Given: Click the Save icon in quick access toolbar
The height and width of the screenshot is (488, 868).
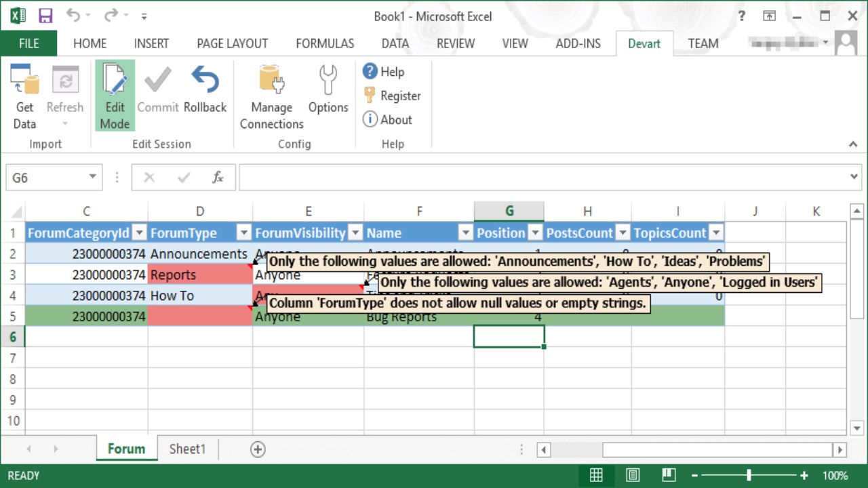Looking at the screenshot, I should point(45,16).
